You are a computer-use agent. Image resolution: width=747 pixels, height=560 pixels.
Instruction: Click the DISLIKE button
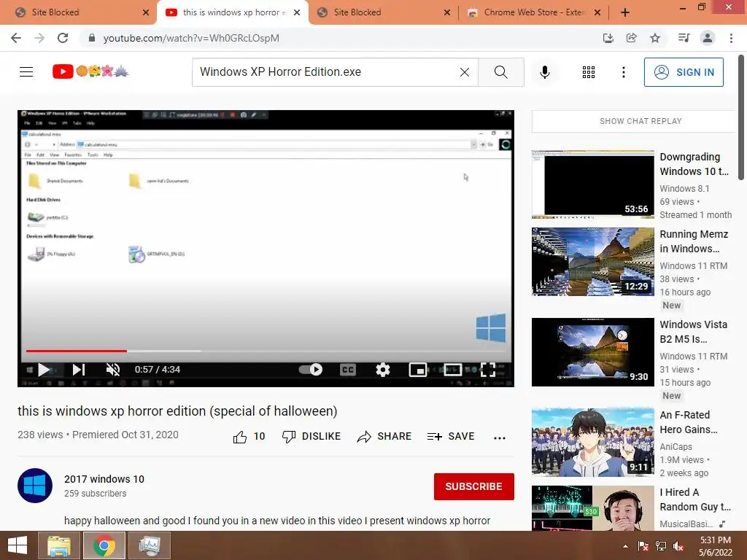pyautogui.click(x=311, y=437)
